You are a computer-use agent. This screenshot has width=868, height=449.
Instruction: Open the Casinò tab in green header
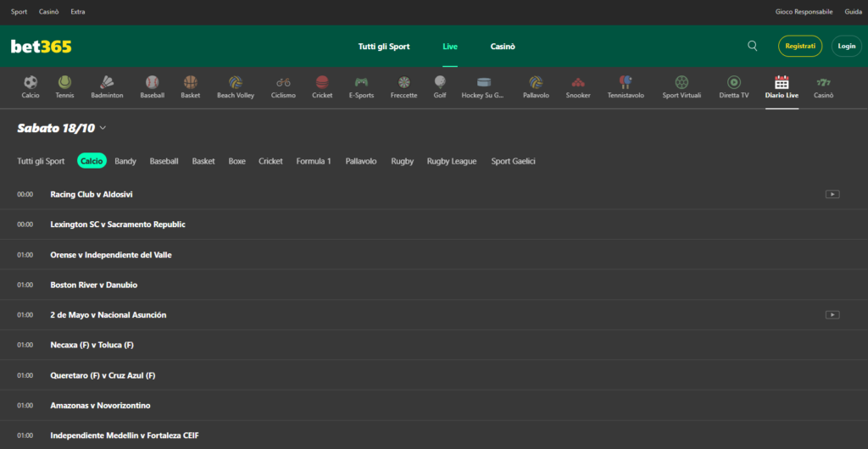503,47
